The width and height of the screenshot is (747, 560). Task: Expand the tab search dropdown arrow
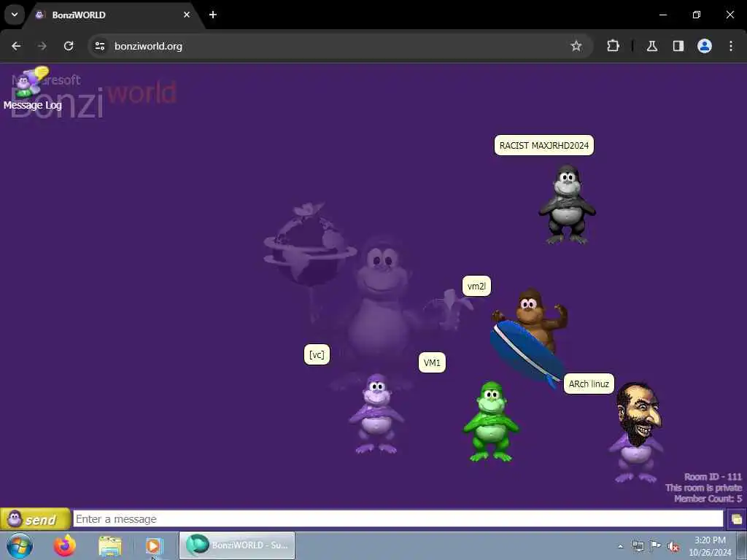pos(15,15)
